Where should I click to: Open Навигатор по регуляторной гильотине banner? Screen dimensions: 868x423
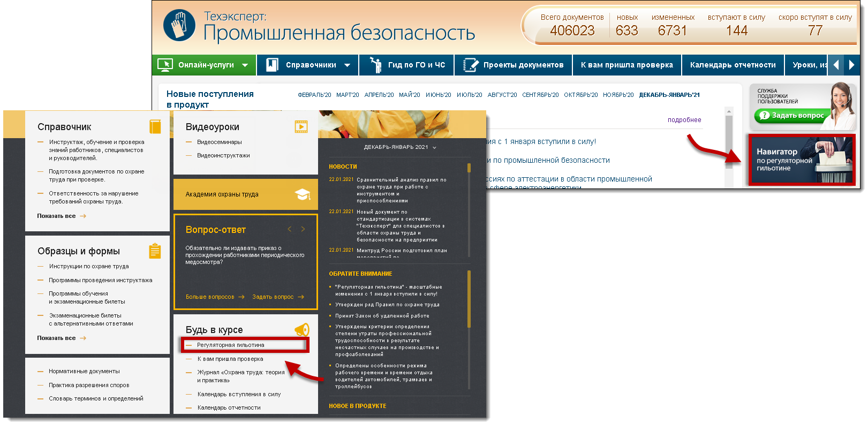coord(801,160)
